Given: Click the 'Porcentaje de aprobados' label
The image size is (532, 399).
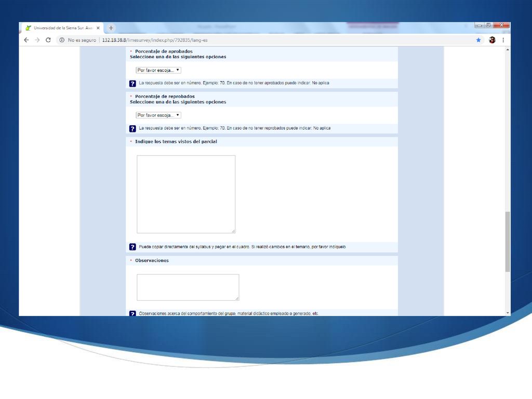Looking at the screenshot, I should (x=164, y=51).
